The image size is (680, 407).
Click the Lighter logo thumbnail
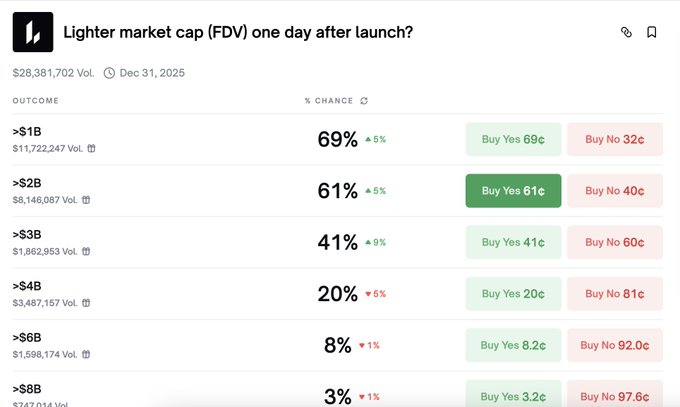click(32, 32)
